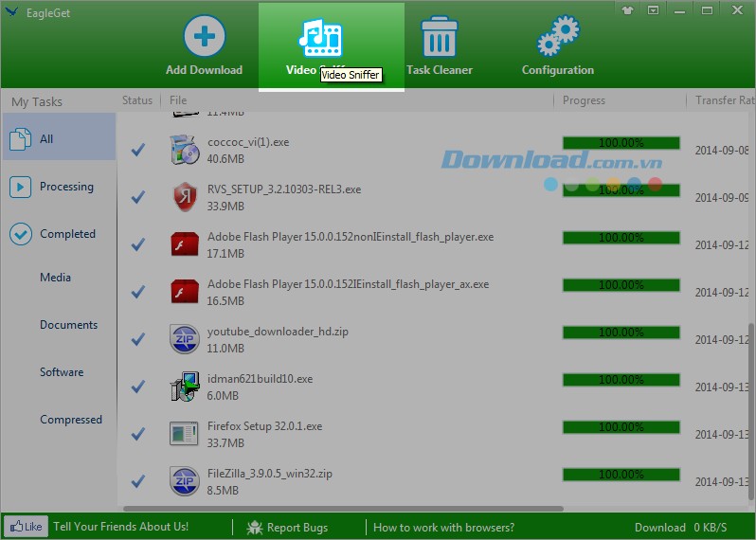756x540 pixels.
Task: Click progress bar of RVS_SETUP file
Action: click(621, 190)
